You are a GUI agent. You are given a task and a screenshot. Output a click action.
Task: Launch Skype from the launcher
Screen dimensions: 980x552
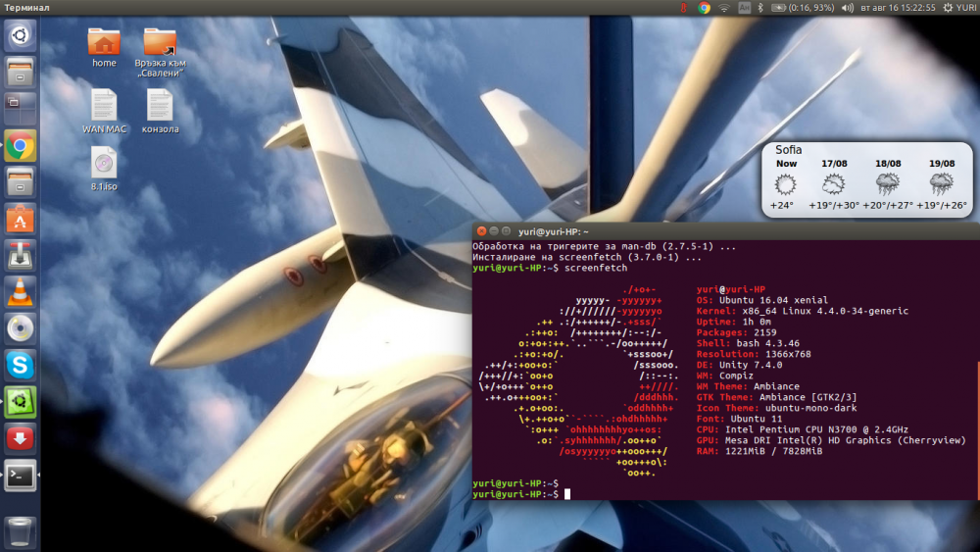click(20, 365)
